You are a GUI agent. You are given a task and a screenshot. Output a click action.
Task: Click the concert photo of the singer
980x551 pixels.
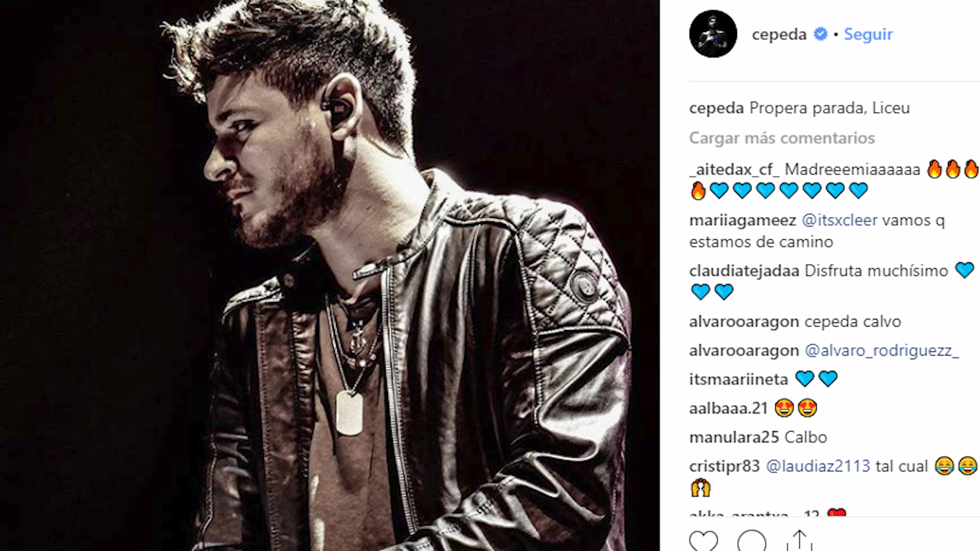click(330, 275)
